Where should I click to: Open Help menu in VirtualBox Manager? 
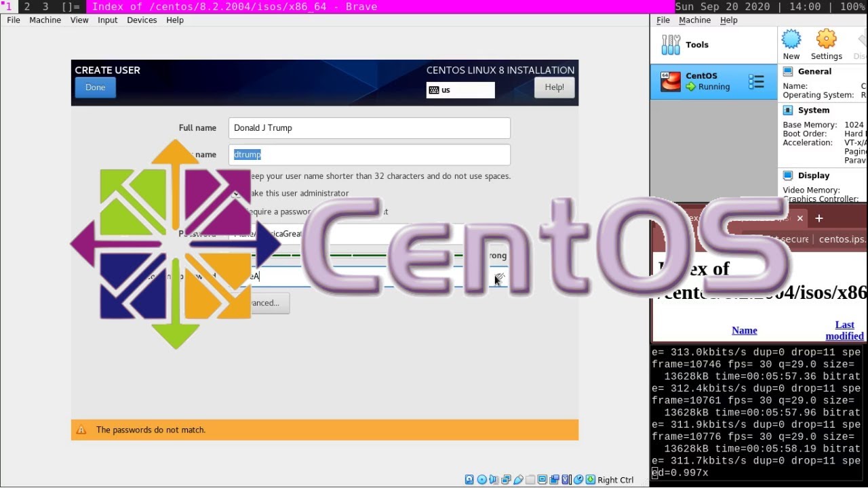pos(729,20)
